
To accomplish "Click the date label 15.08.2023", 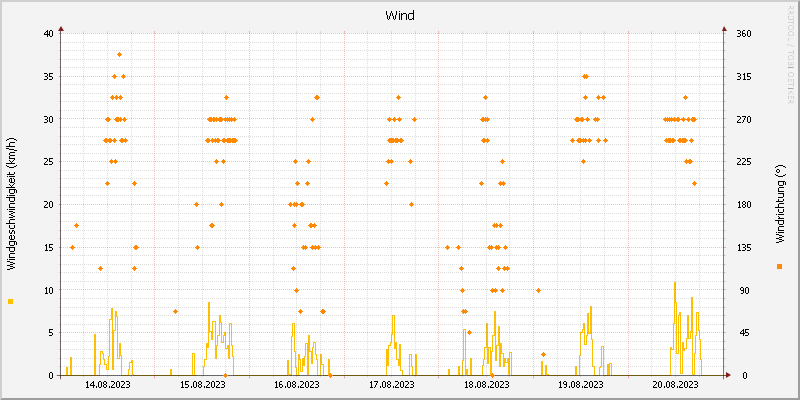I will 203,385.
